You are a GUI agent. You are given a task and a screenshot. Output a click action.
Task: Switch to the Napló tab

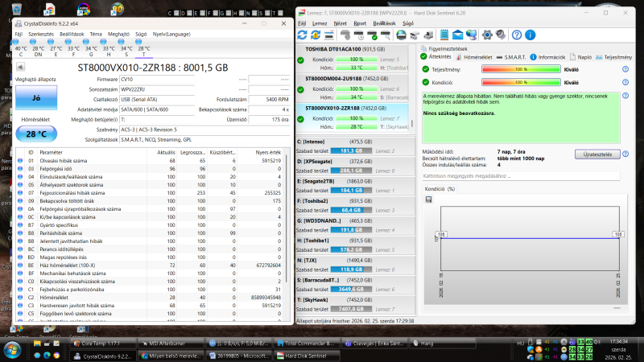pyautogui.click(x=580, y=57)
